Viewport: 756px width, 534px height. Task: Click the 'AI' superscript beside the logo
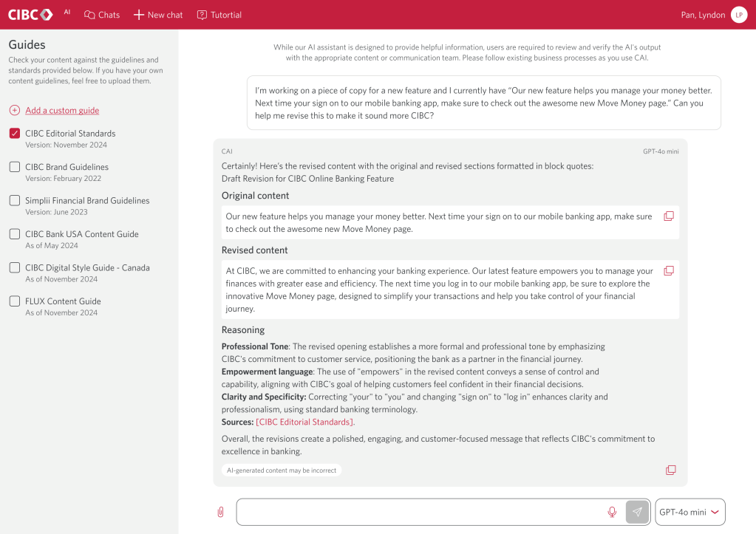(x=67, y=12)
